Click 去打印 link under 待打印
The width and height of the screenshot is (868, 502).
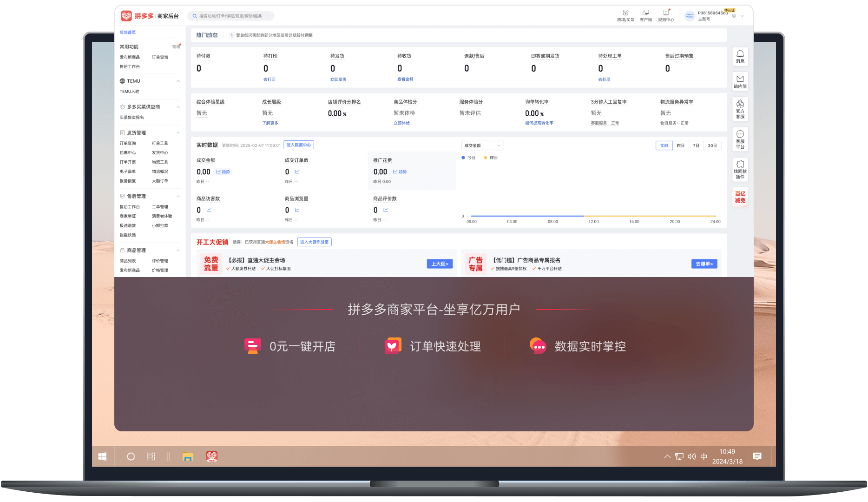pyautogui.click(x=270, y=79)
